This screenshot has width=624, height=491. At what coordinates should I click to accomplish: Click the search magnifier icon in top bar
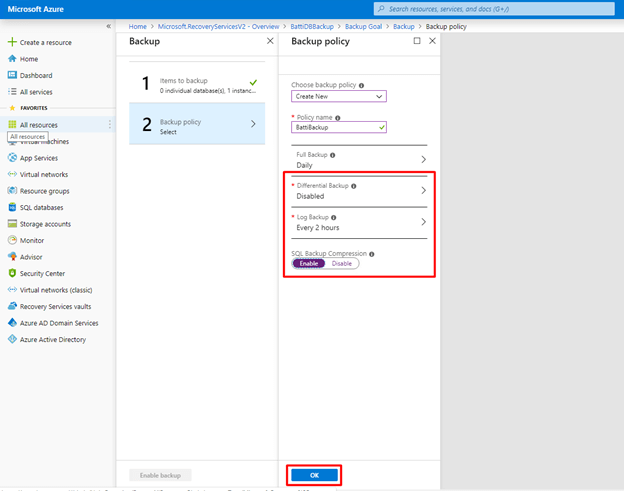381,9
